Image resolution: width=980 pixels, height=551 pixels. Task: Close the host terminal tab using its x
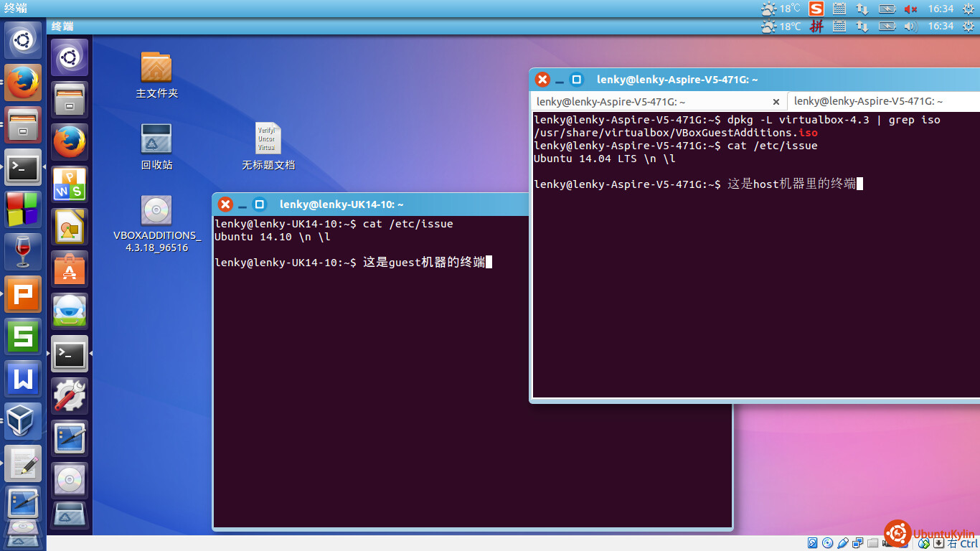776,102
